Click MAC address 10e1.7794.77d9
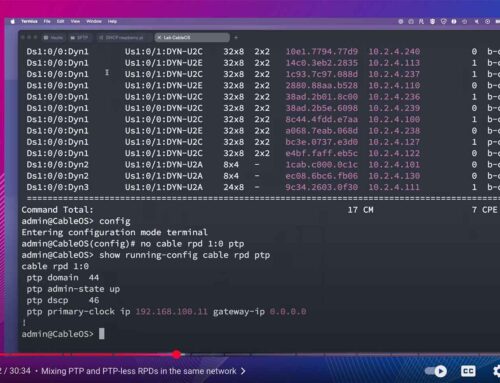Screen dimensions: 500x383 [x=322, y=52]
